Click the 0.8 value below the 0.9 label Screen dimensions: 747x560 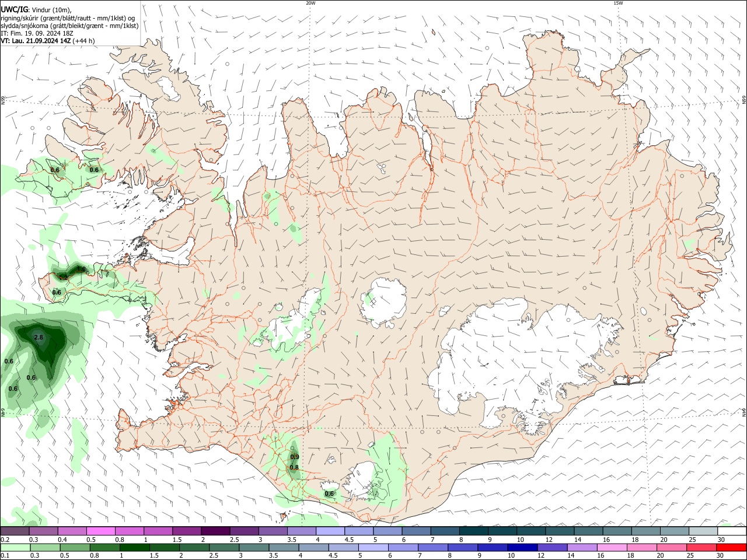(294, 467)
